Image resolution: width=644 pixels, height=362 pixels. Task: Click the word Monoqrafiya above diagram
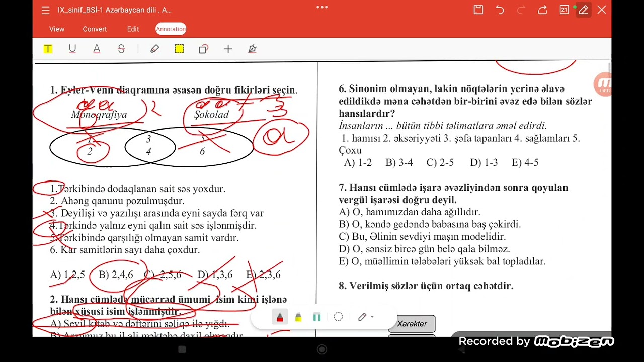pos(99,115)
